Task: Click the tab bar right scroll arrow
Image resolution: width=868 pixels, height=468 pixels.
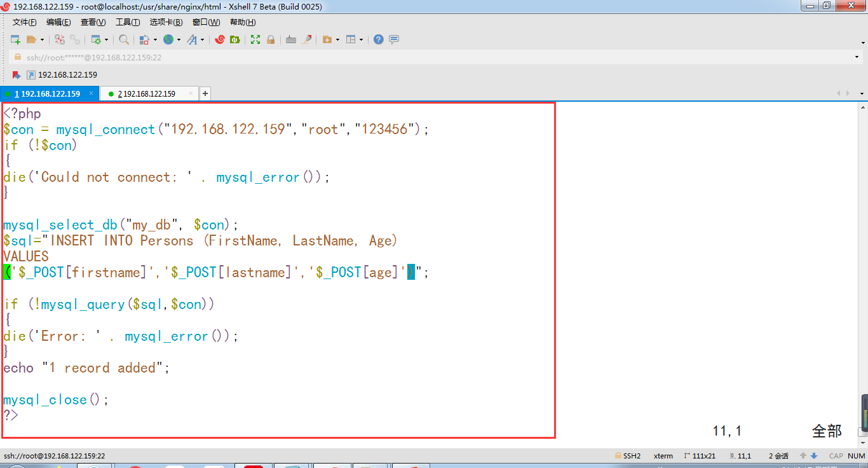Action: [848, 93]
